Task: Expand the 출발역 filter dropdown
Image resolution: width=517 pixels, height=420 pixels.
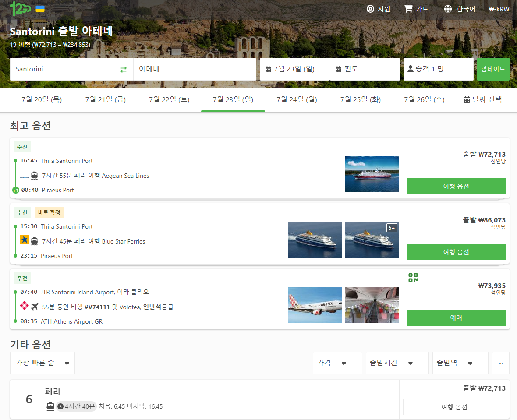Action: (460, 363)
